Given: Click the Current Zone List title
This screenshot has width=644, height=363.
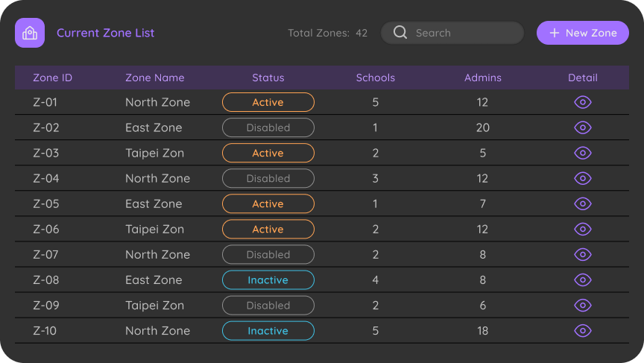Looking at the screenshot, I should (106, 33).
